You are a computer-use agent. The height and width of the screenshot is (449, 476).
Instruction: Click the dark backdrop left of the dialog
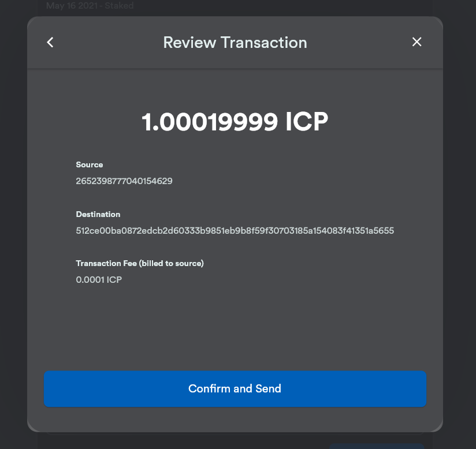[13, 224]
